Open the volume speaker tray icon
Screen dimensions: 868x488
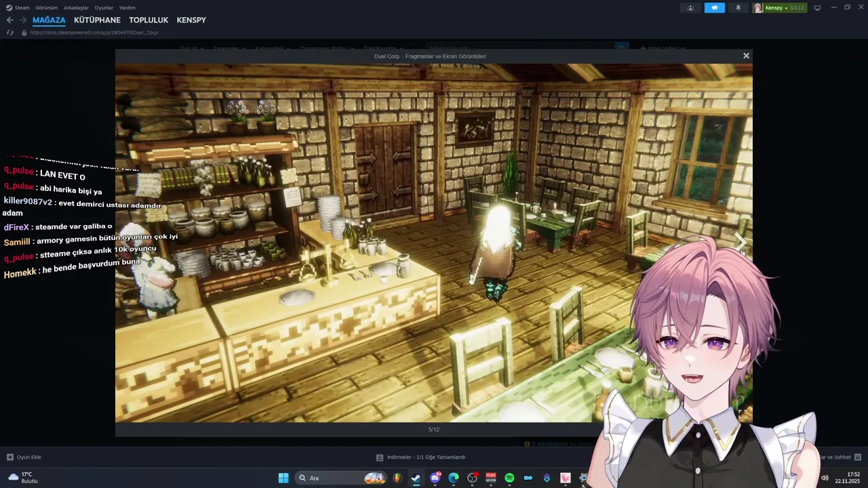[x=825, y=478]
